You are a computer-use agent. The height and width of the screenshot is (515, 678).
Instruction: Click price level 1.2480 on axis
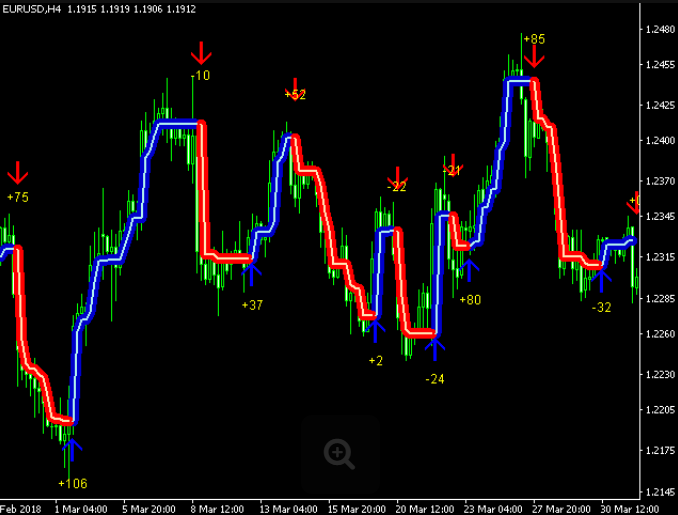coord(660,29)
